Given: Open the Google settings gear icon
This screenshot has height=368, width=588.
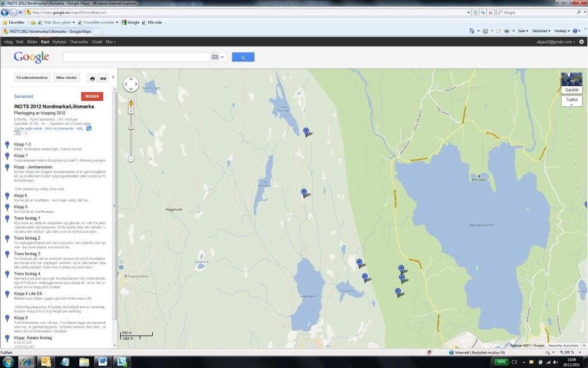Looking at the screenshot, I should [x=581, y=42].
